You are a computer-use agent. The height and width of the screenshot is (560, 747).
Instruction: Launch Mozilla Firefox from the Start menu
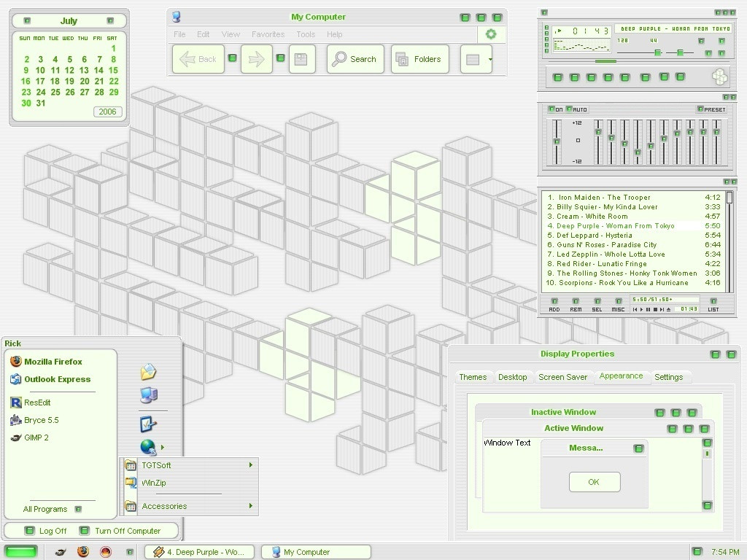pos(46,362)
